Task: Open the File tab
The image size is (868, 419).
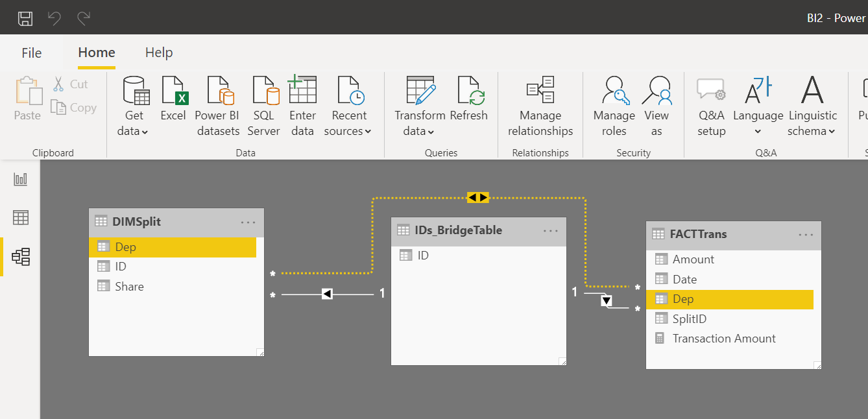Action: point(31,53)
